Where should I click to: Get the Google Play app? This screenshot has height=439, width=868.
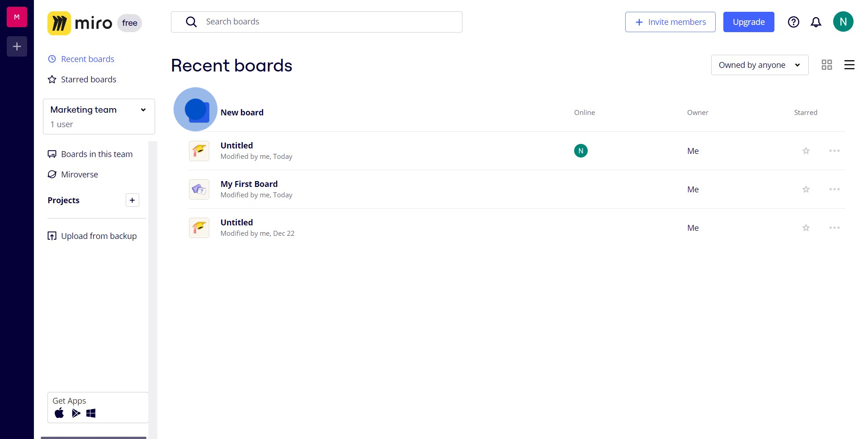[x=76, y=413]
